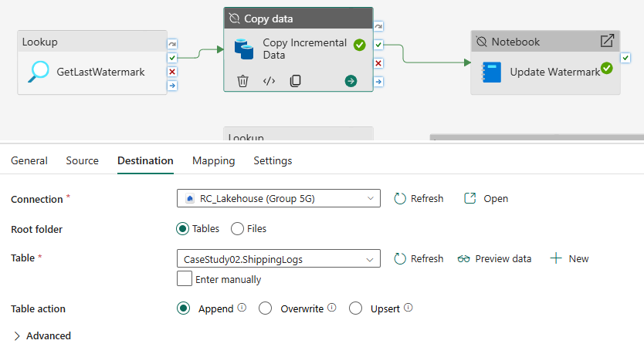Select Notebook activity's on-success connector
The image size is (644, 347).
[x=625, y=58]
